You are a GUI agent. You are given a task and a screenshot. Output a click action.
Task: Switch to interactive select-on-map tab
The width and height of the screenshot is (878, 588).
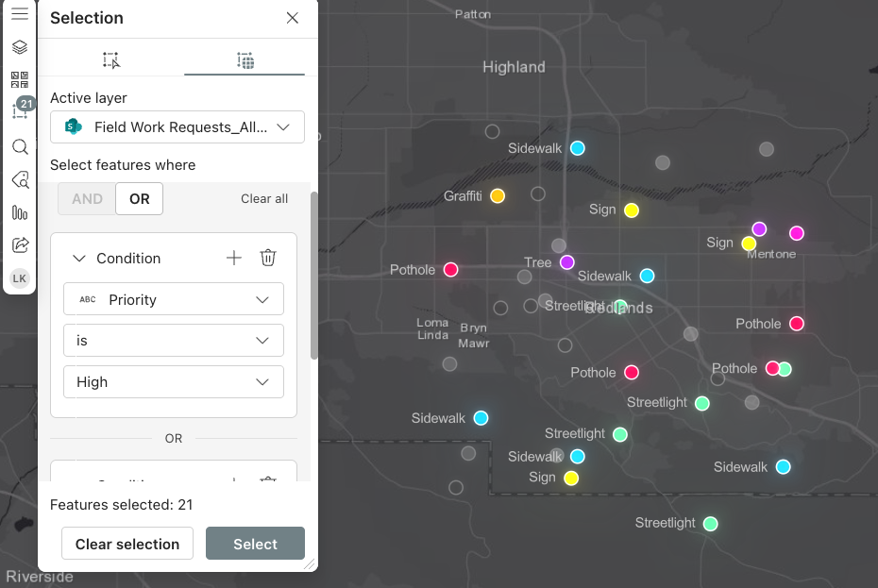(x=111, y=59)
